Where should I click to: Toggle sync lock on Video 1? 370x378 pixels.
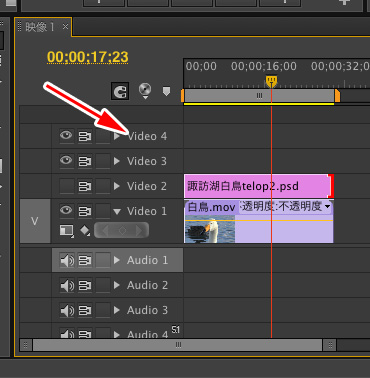pos(85,211)
